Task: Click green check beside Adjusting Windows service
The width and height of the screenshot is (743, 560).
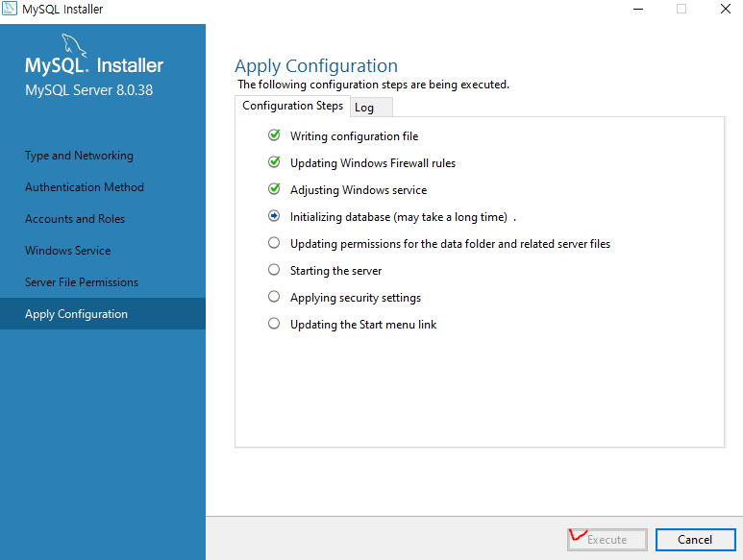Action: [x=274, y=189]
